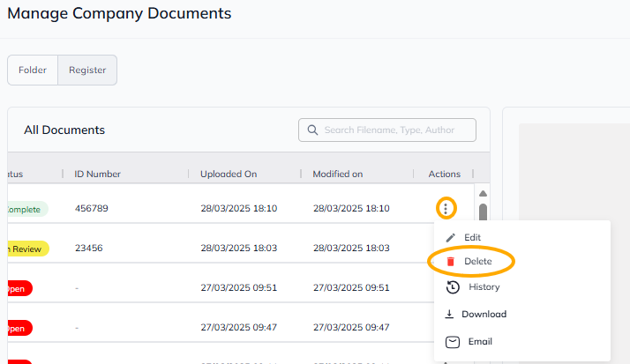Screen dimensions: 630x364
Task: Click the magnifying glass search icon
Action: [x=312, y=130]
